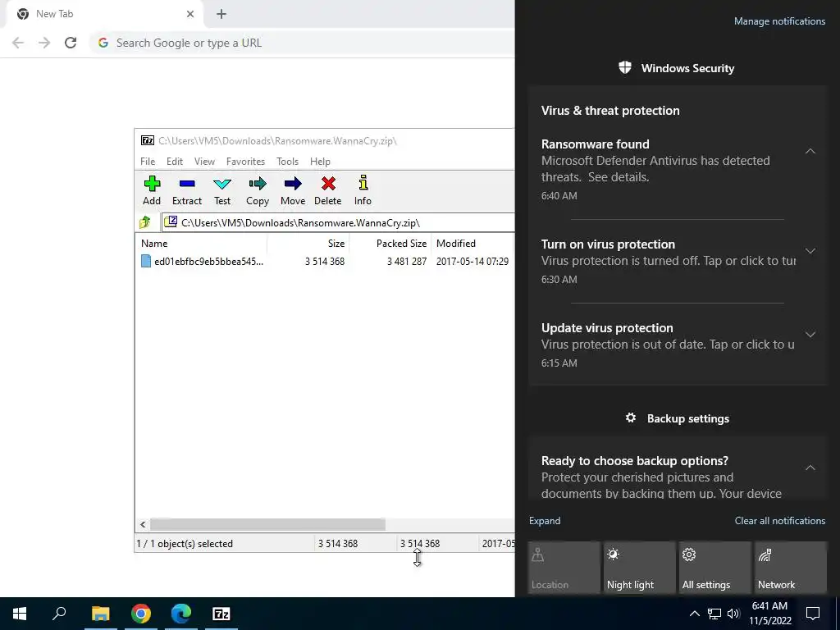
Task: Sort by Modified column header
Action: point(472,243)
